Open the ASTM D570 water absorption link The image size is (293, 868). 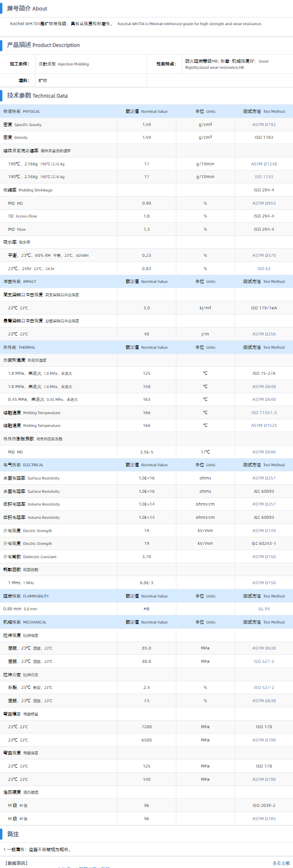click(264, 255)
